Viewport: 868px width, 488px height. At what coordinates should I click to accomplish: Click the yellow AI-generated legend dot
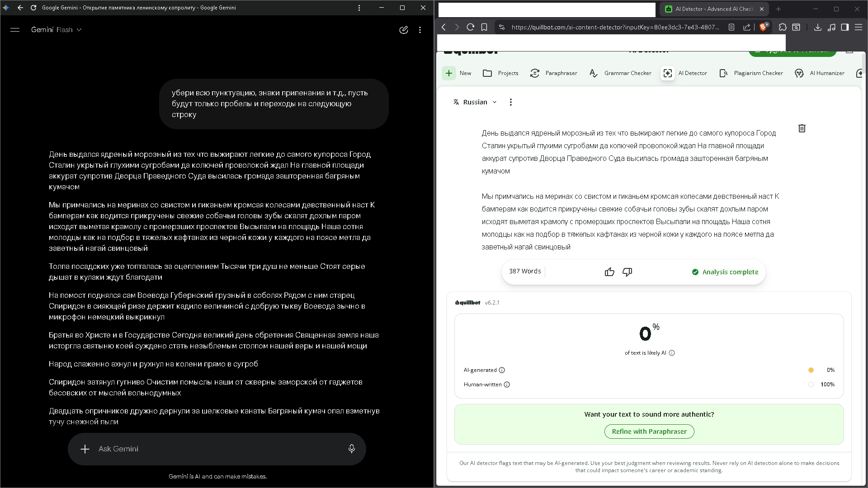[811, 370]
